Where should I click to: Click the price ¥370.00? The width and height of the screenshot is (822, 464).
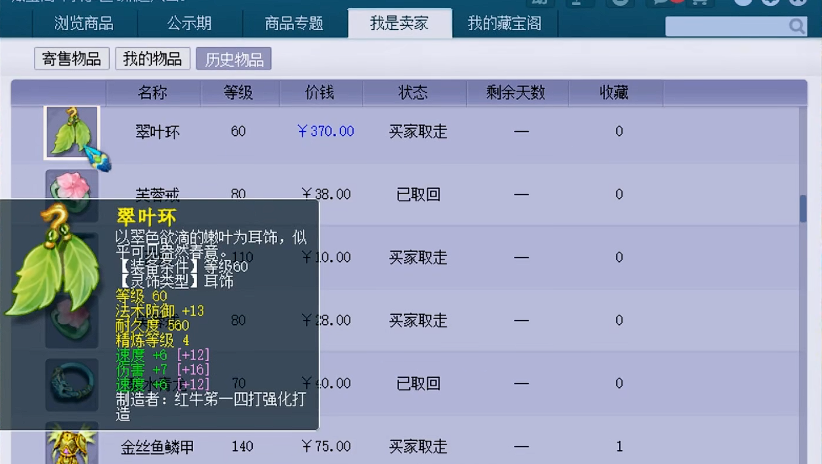[x=326, y=131]
